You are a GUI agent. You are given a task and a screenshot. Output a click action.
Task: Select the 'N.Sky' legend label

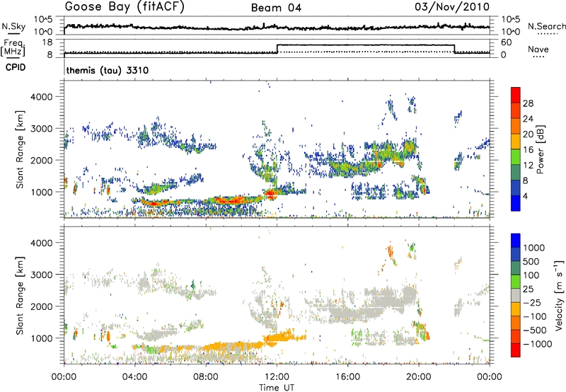point(13,26)
